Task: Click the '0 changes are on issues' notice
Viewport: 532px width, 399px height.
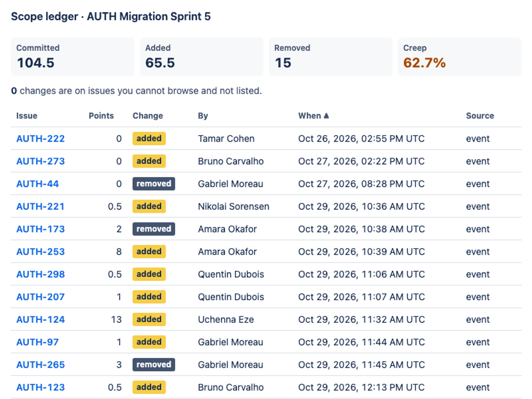Action: (x=137, y=91)
